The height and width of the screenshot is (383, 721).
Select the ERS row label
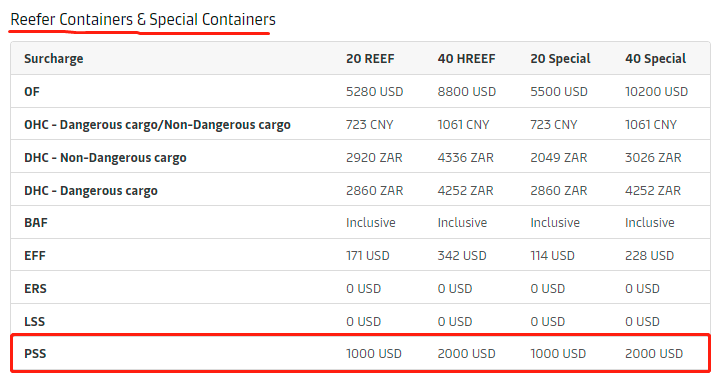click(x=35, y=289)
